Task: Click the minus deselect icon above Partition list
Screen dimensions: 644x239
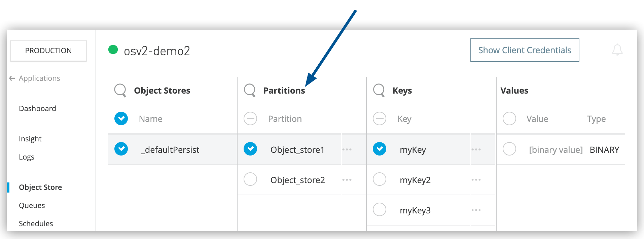Action: tap(250, 118)
